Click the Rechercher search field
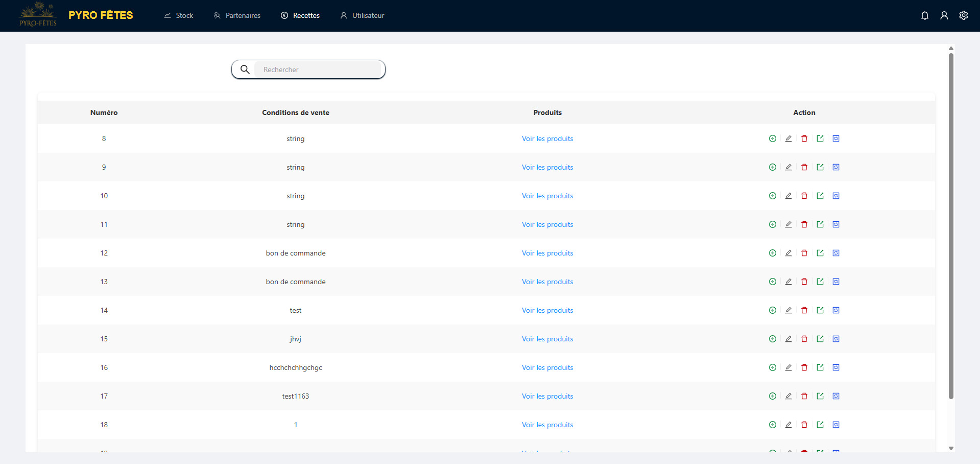The image size is (980, 464). [x=319, y=69]
